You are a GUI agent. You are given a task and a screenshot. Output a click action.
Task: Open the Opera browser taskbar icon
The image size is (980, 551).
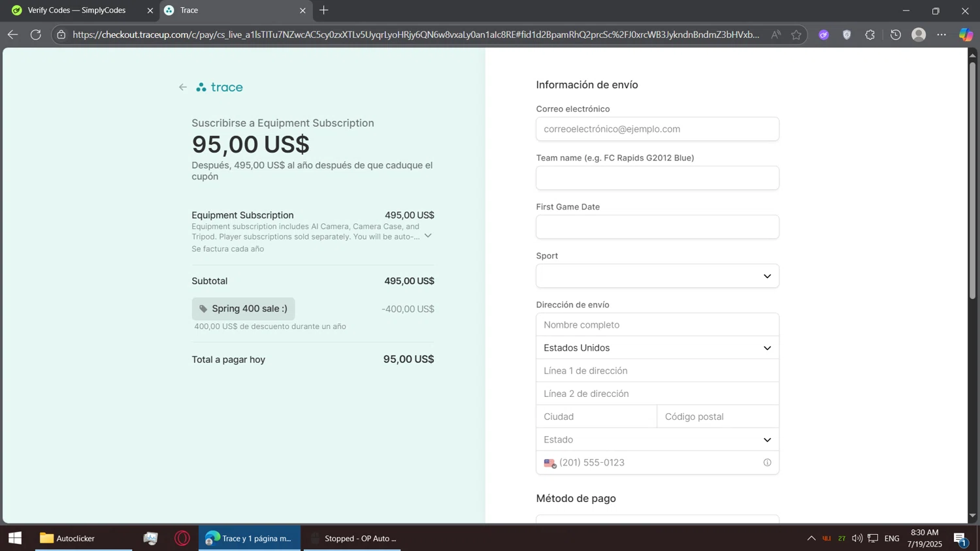click(182, 538)
